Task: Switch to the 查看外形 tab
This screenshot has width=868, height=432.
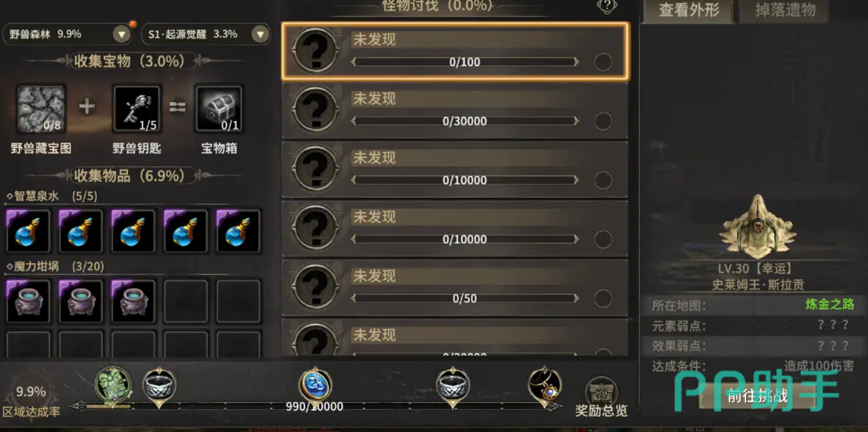Action: pos(689,11)
